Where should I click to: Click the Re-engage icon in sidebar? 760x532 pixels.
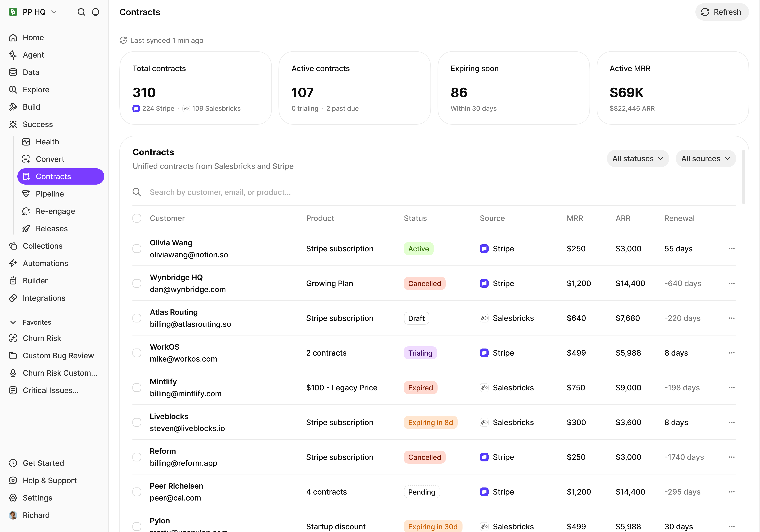click(x=26, y=212)
